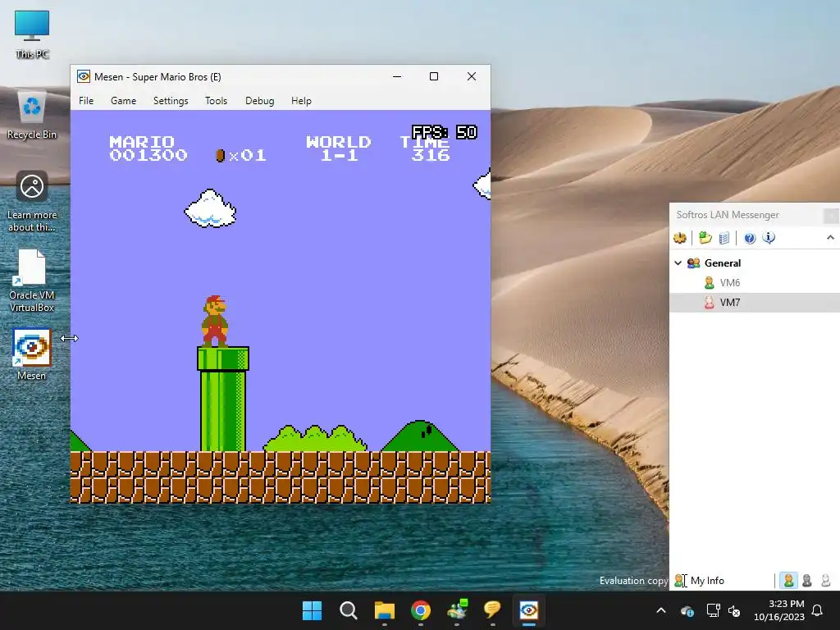840x630 pixels.
Task: Show hidden tray icons chevron
Action: click(661, 610)
